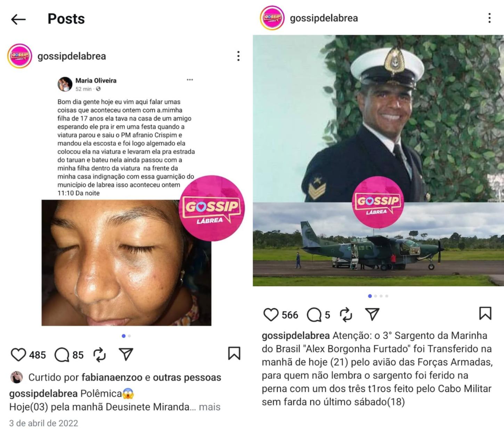Repost the left Maria Oliveira post

99,354
